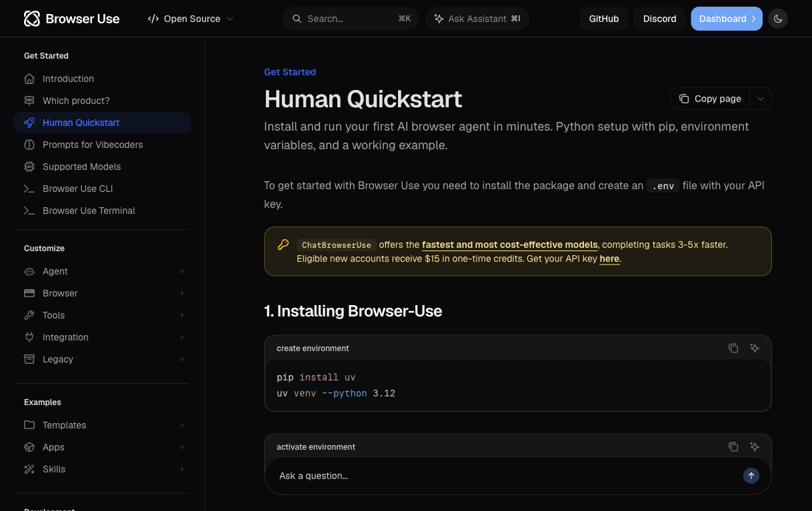Viewport: 812px width, 511px height.
Task: Click the code brackets icon beside Open Source
Action: [x=153, y=19]
